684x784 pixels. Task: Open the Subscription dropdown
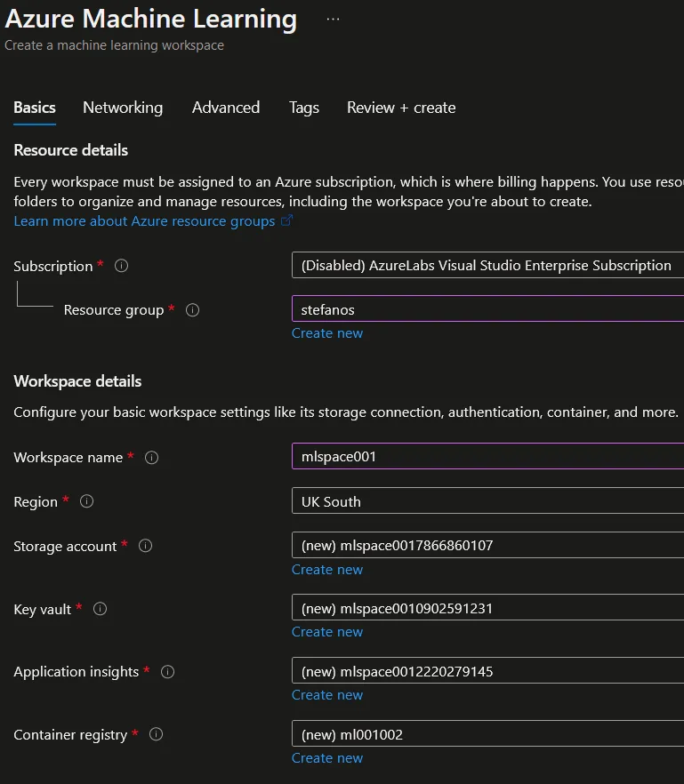tap(487, 265)
